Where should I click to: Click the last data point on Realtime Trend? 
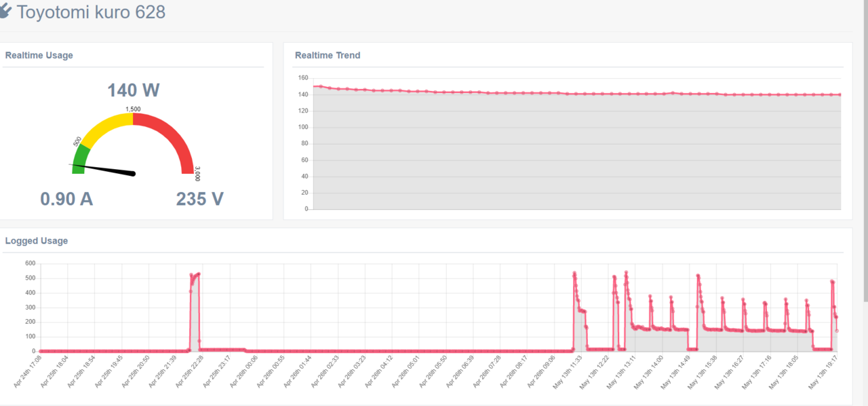[840, 95]
